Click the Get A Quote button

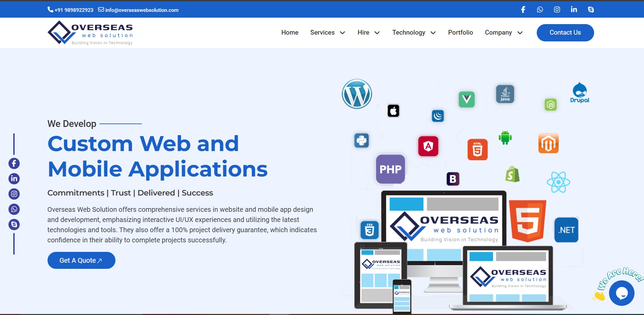click(x=81, y=260)
